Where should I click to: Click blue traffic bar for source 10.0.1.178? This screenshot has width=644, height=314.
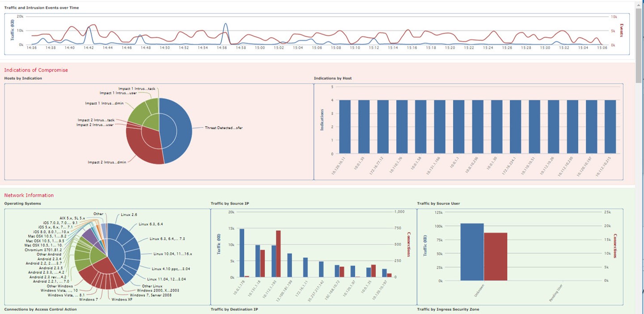(242, 253)
